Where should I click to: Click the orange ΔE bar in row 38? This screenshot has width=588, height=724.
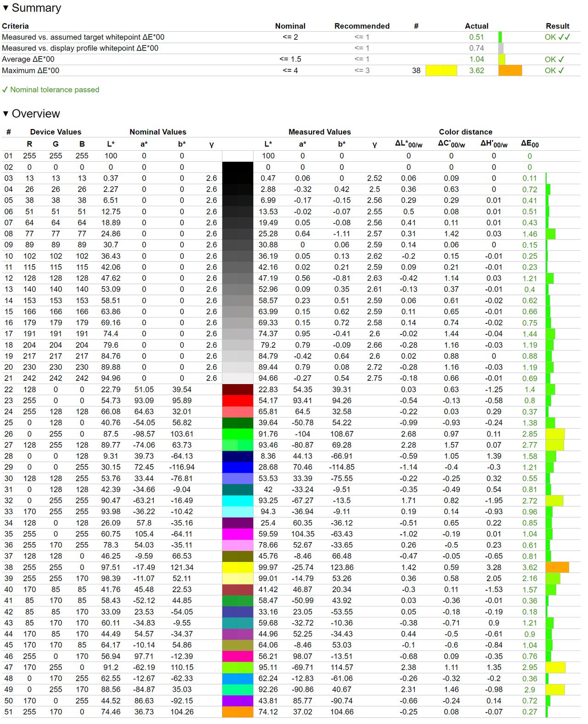click(x=557, y=567)
